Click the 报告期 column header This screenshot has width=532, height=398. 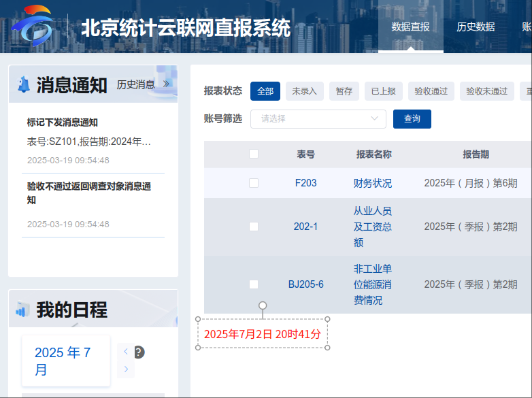tap(476, 154)
